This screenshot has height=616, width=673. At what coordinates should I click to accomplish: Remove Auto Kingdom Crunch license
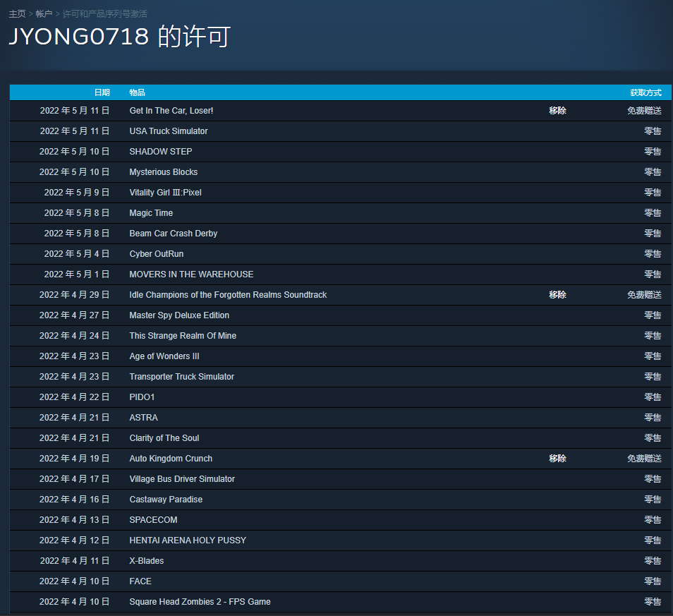[557, 459]
